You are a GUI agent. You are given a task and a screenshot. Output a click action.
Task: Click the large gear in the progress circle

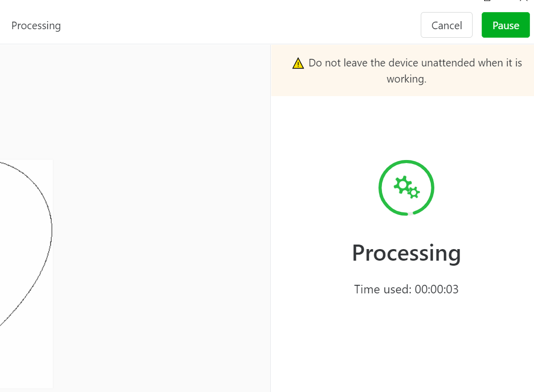click(x=403, y=185)
